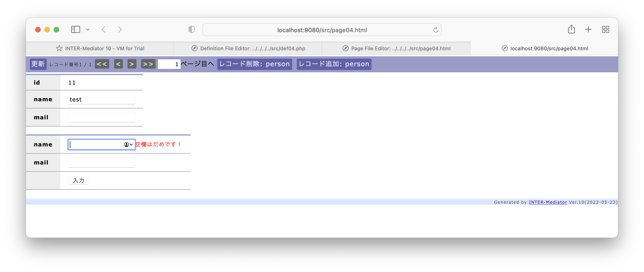The width and height of the screenshot is (644, 272).
Task: Open the Share icon in Safari toolbar
Action: (x=571, y=29)
